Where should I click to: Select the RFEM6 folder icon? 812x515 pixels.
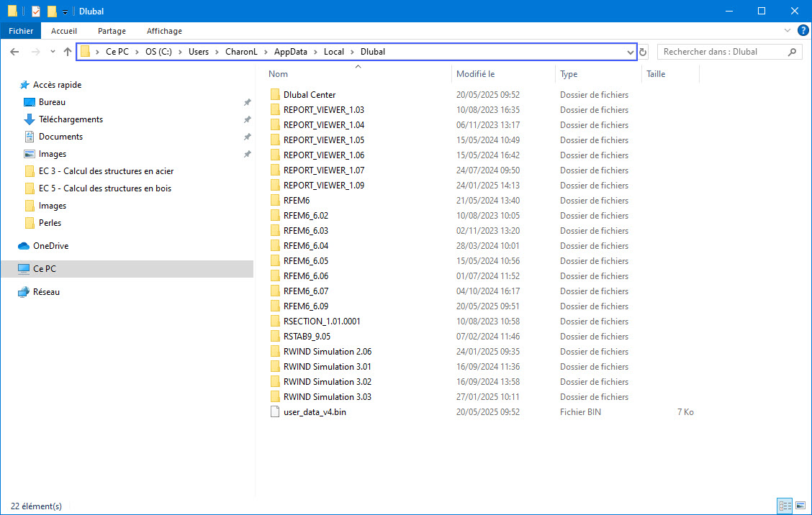(275, 200)
